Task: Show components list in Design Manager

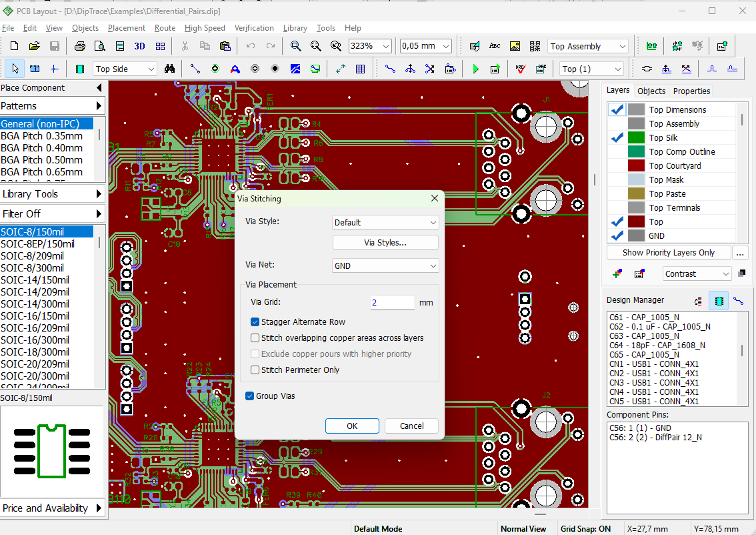Action: click(719, 301)
